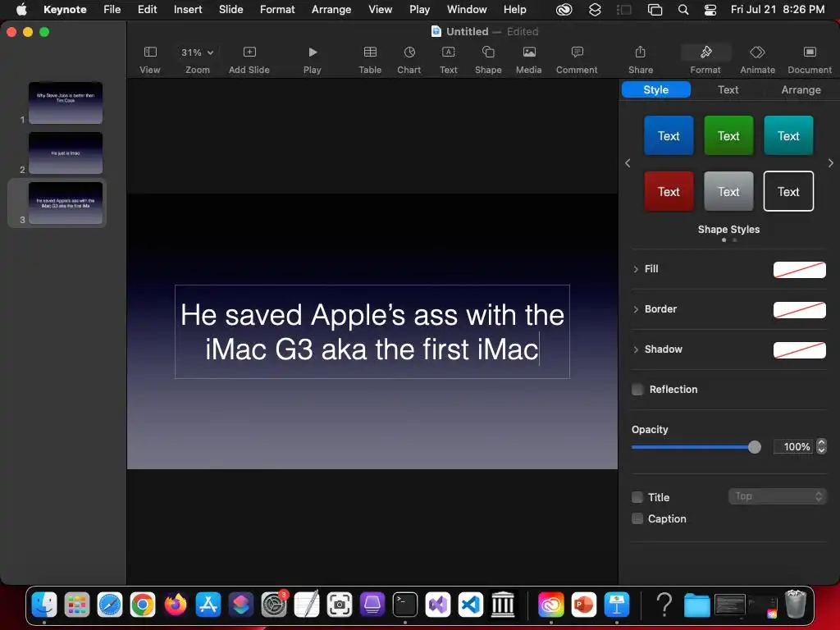Open the Arrange menu in menu bar
Image resolution: width=840 pixels, height=630 pixels.
tap(331, 9)
